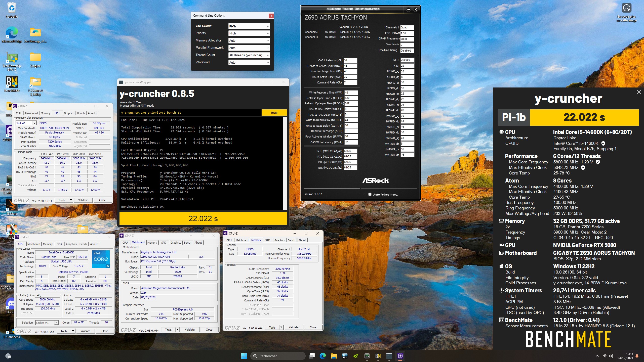The image size is (644, 362).
Task: Expand the Memory Allocator dropdown
Action: 249,40
